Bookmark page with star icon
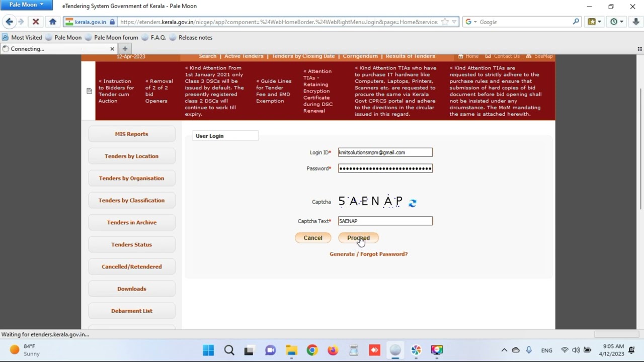This screenshot has height=362, width=644. click(445, 22)
